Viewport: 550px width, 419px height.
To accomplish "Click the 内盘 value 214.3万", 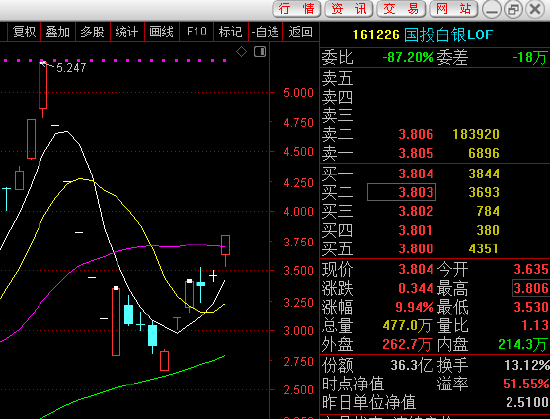I will pyautogui.click(x=523, y=345).
